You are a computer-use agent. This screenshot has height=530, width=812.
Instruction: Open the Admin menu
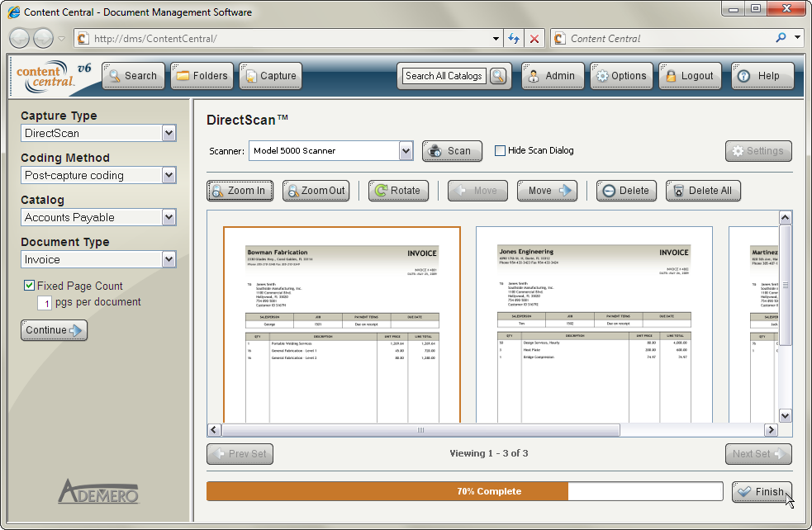[553, 76]
